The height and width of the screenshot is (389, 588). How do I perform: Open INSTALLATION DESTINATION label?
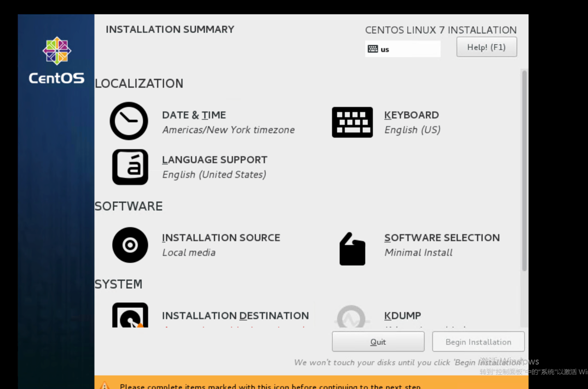235,316
